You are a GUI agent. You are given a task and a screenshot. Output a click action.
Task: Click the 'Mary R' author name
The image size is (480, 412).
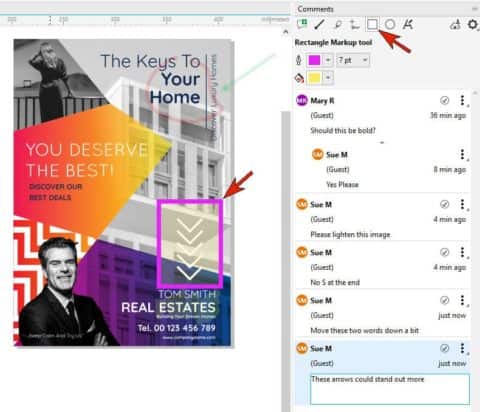point(322,101)
